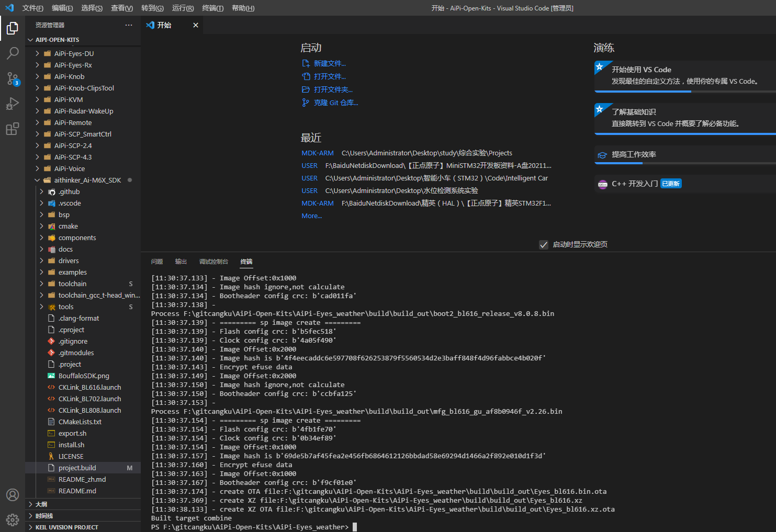
Task: Open Source Control view with 3 badge
Action: [x=13, y=78]
